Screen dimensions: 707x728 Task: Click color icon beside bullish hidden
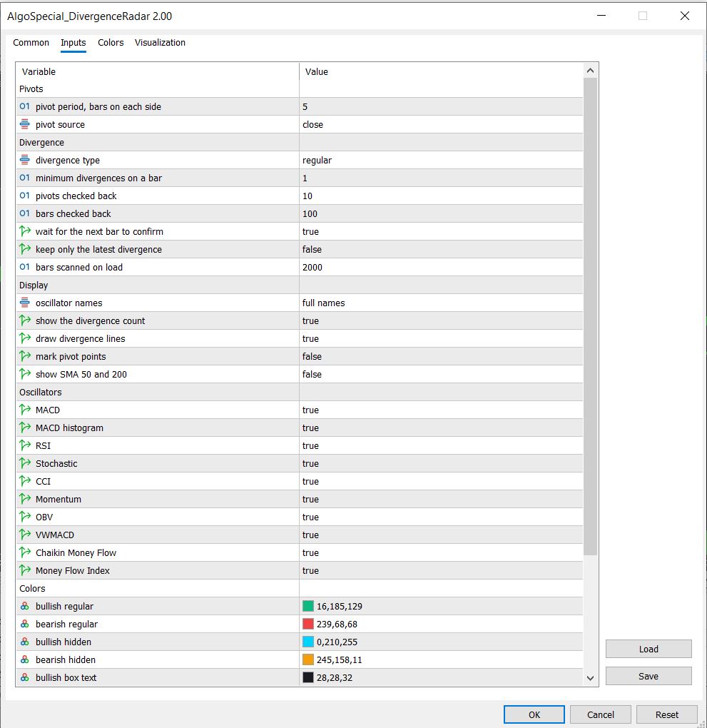pos(24,642)
